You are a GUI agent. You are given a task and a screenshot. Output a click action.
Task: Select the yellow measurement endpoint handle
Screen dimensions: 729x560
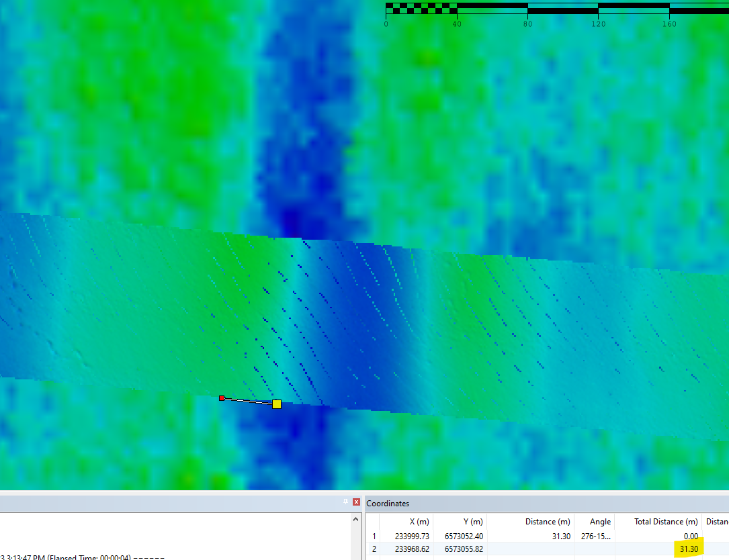click(x=276, y=404)
